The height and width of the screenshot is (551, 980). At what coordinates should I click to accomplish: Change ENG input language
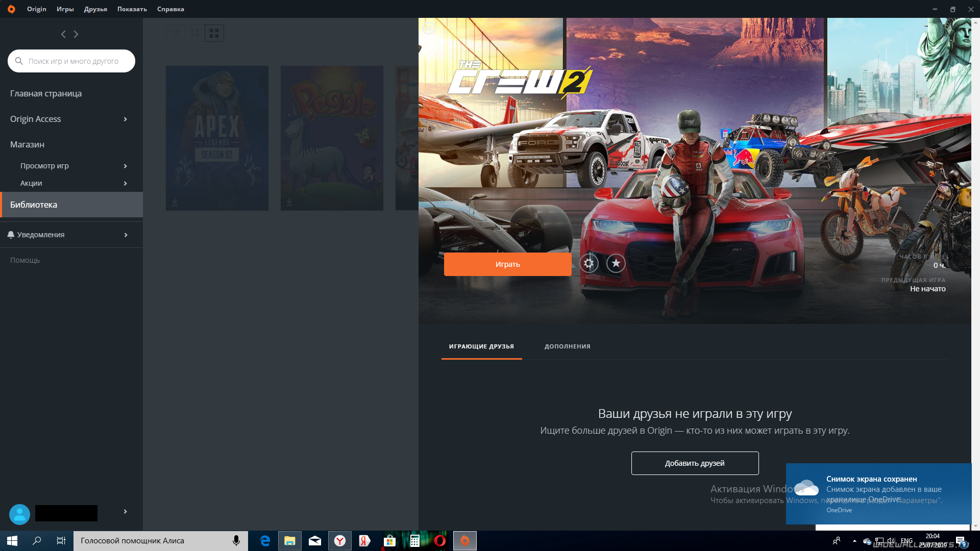[907, 541]
